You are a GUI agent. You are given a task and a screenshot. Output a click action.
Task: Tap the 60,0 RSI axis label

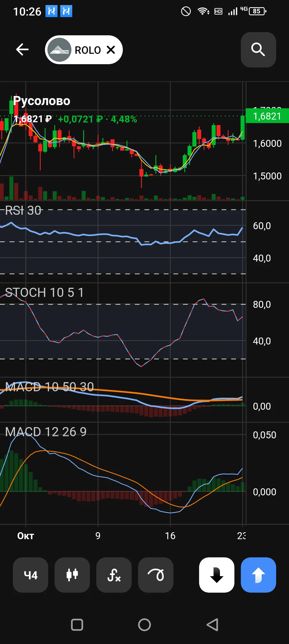click(x=262, y=226)
